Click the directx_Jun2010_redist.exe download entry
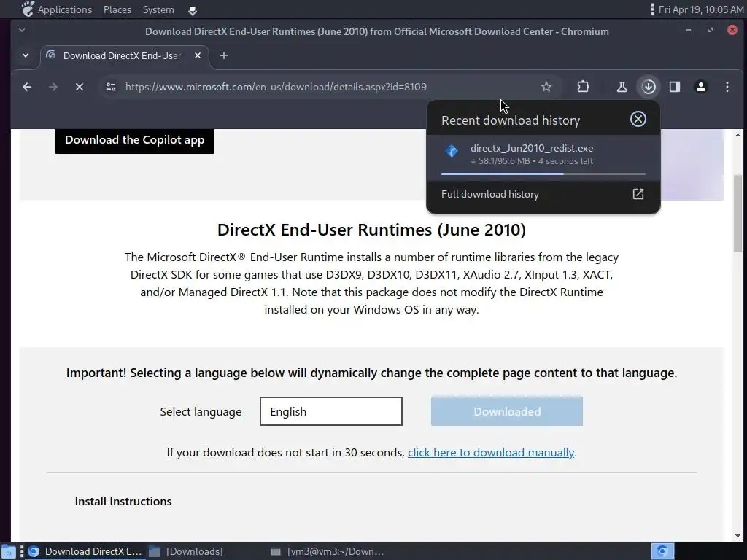Image resolution: width=747 pixels, height=560 pixels. click(x=543, y=157)
